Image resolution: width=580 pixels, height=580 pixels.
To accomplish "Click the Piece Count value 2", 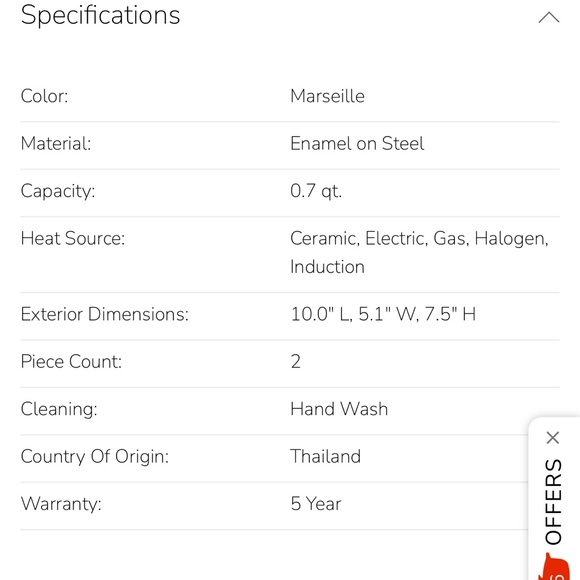I will 296,361.
